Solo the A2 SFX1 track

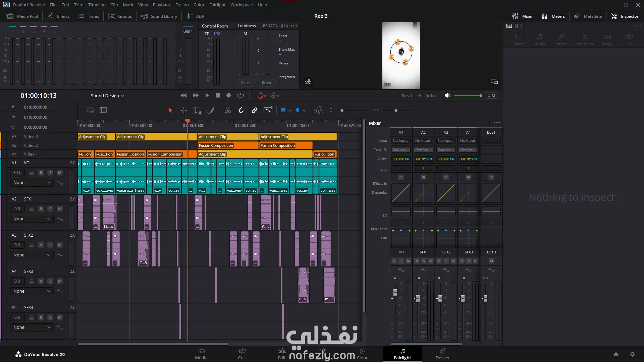(50, 209)
